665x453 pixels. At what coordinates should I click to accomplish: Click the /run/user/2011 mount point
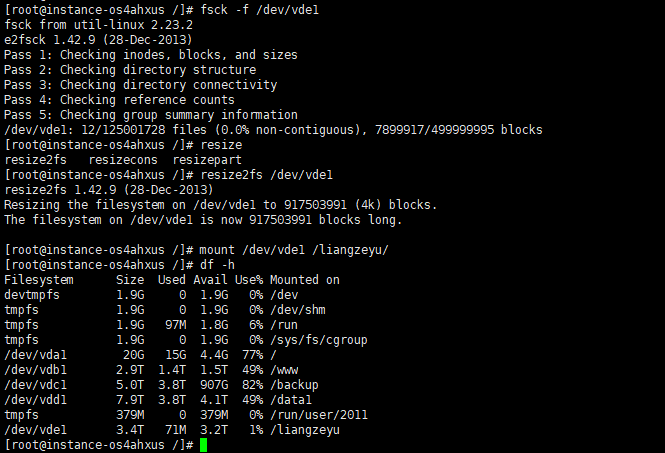point(319,415)
